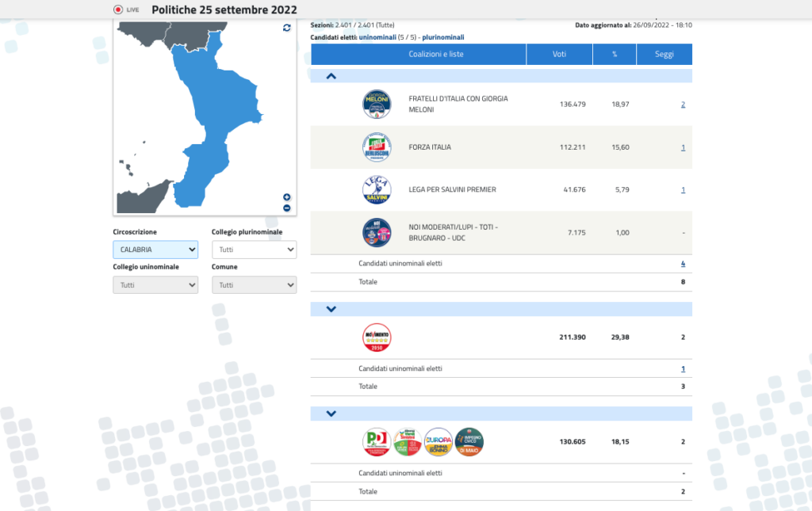Viewport: 812px width, 511px height.
Task: Click the Seggi column header
Action: pyautogui.click(x=665, y=55)
